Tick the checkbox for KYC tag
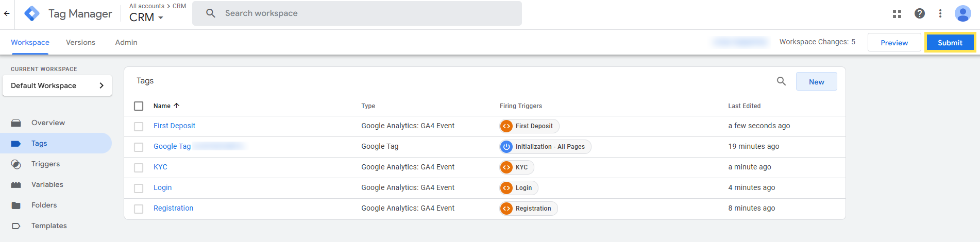 click(x=139, y=168)
